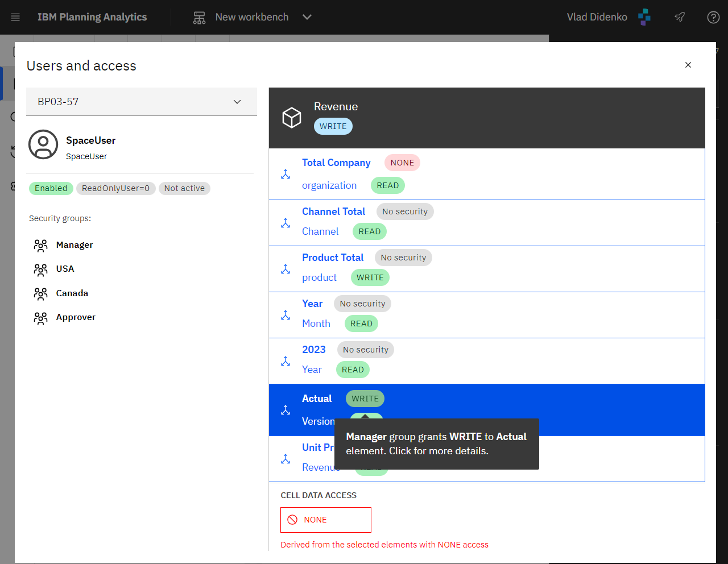This screenshot has height=564, width=728.
Task: Click No security badge for Product Total
Action: 403,258
